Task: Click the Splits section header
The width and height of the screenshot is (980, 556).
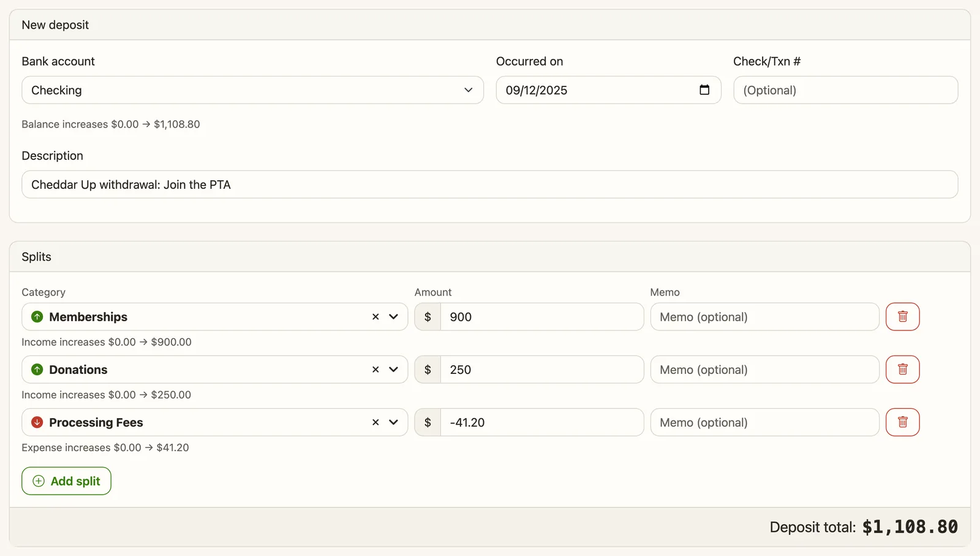Action: coord(37,257)
